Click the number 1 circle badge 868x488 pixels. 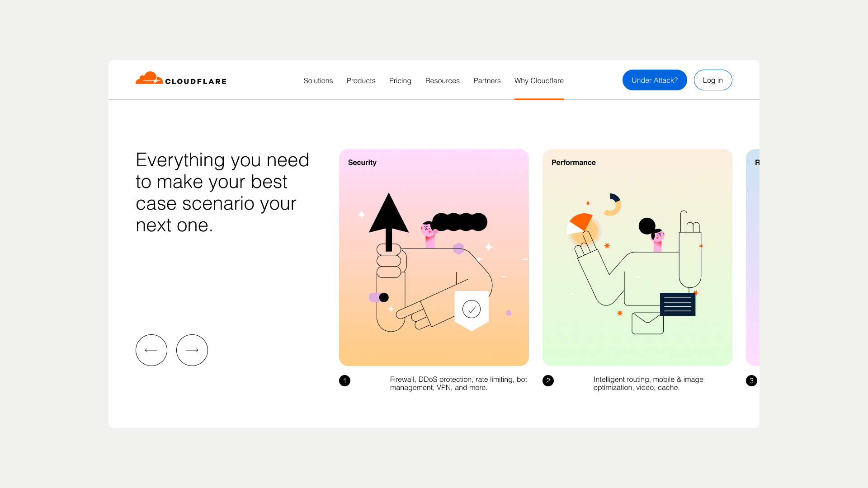(x=344, y=380)
